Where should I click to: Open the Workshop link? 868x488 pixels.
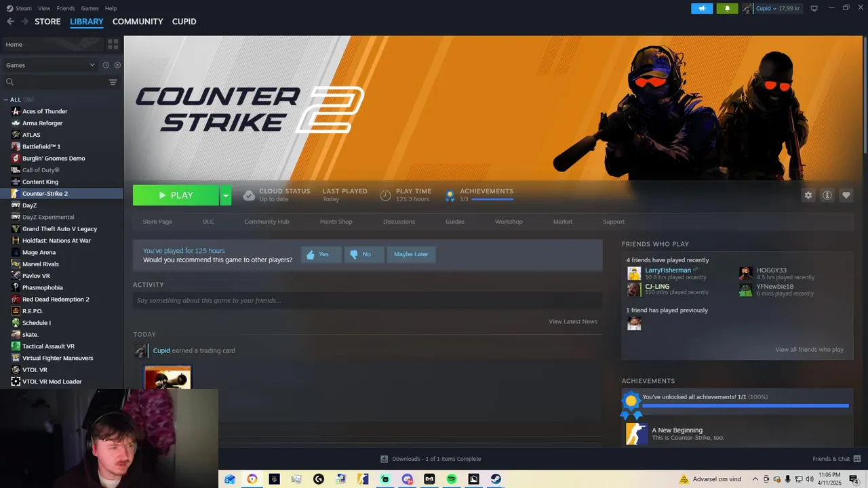pos(509,222)
